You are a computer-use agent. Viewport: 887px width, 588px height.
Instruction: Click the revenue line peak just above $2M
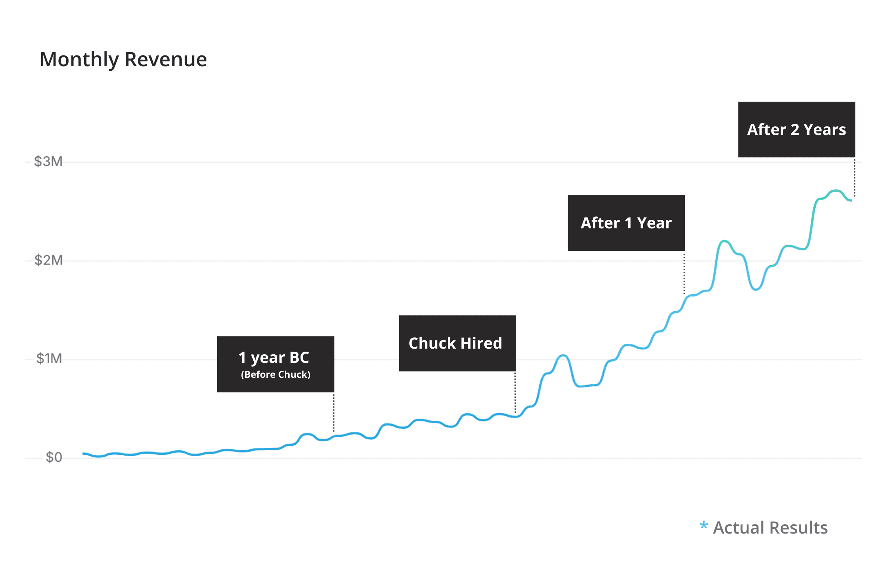724,241
